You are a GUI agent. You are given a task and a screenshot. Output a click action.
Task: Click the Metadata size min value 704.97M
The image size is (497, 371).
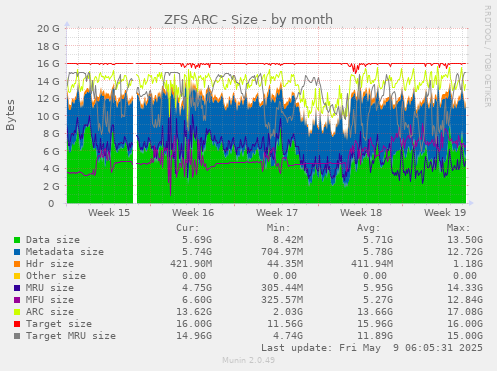282,252
